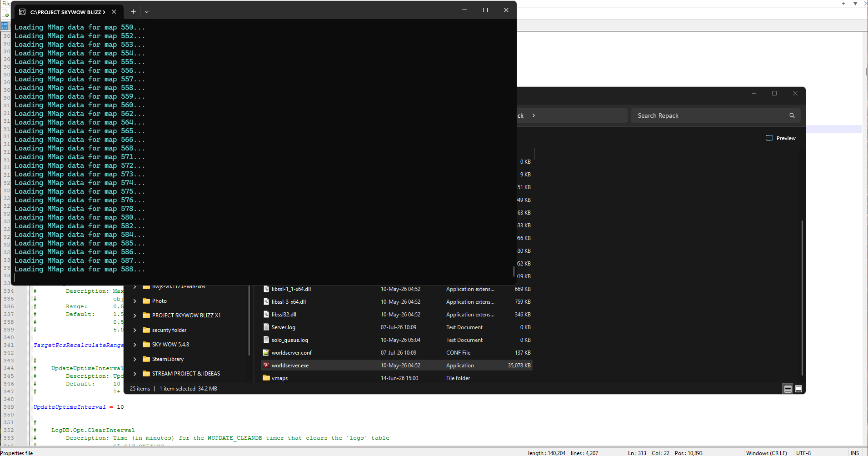The height and width of the screenshot is (456, 868).
Task: Select the solo_queue.log filename
Action: (x=290, y=340)
